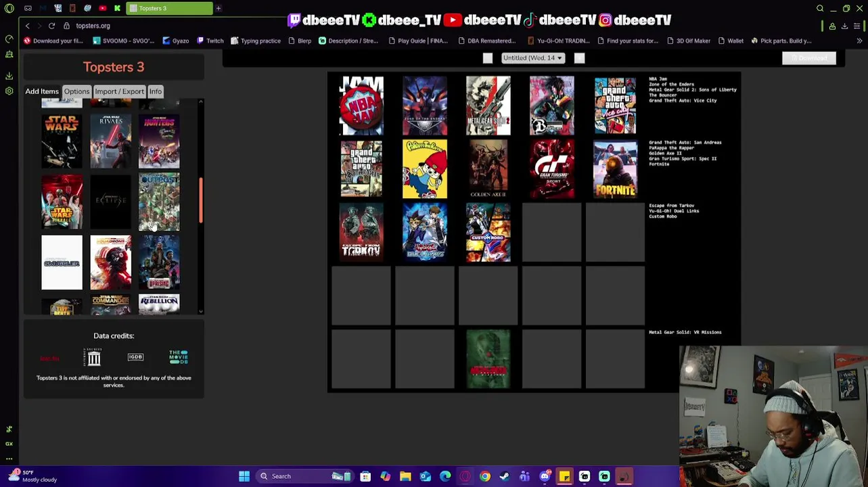Launch Google Chrome from taskbar

pos(485,476)
